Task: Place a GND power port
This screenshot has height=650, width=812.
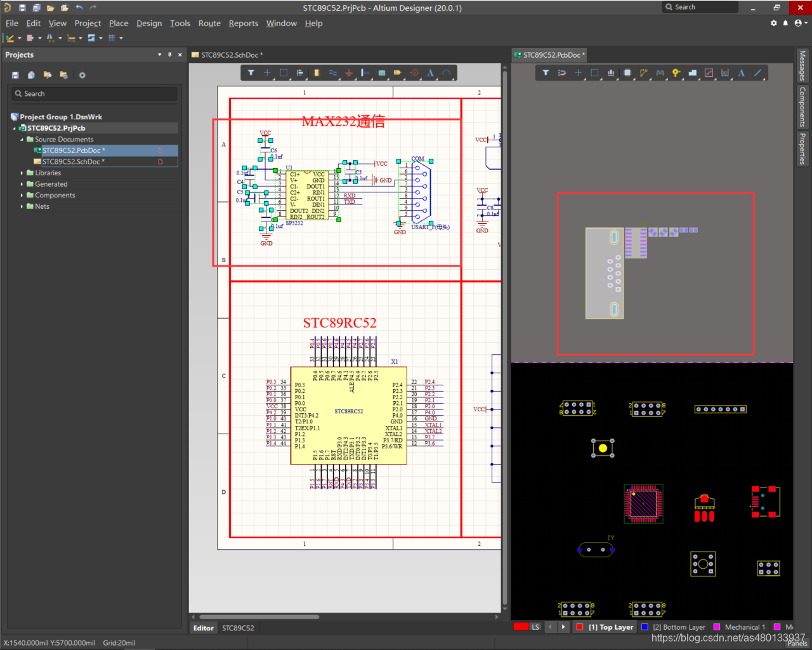Action: point(349,73)
